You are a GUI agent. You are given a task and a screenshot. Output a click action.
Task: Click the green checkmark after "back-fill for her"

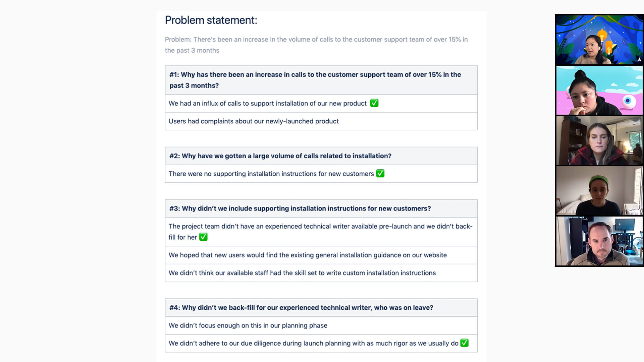203,237
